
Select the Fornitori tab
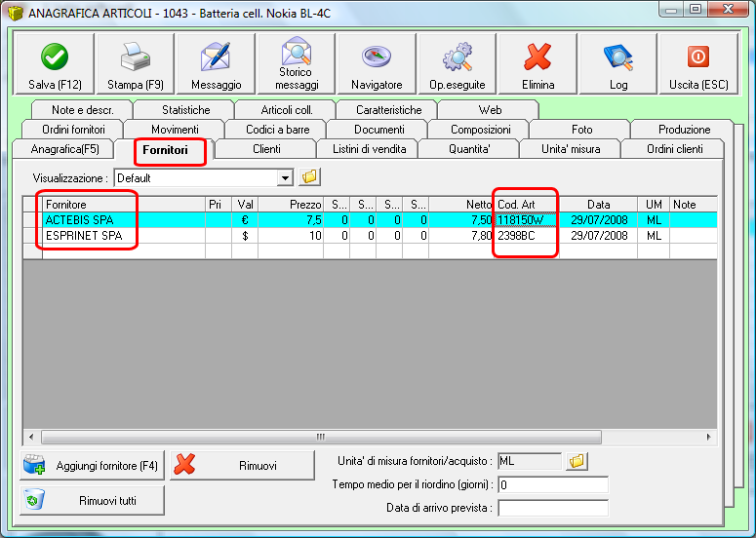coord(165,150)
